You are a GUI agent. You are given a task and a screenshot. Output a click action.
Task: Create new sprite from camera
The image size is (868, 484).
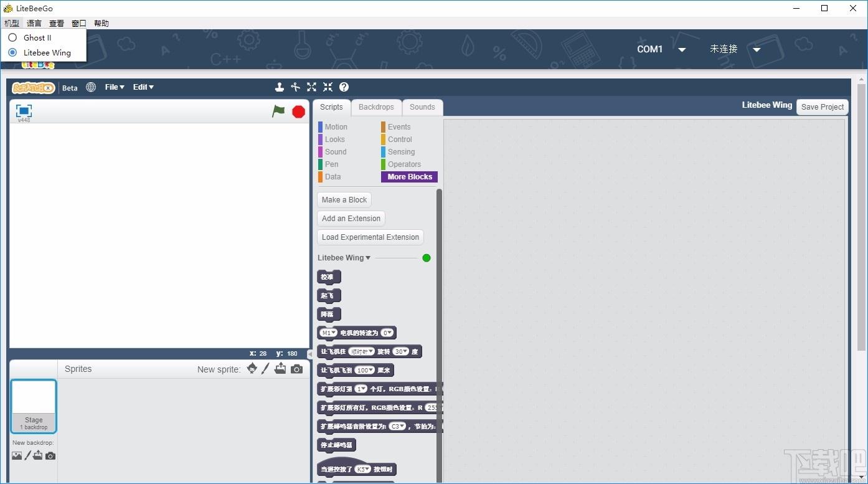coord(297,369)
